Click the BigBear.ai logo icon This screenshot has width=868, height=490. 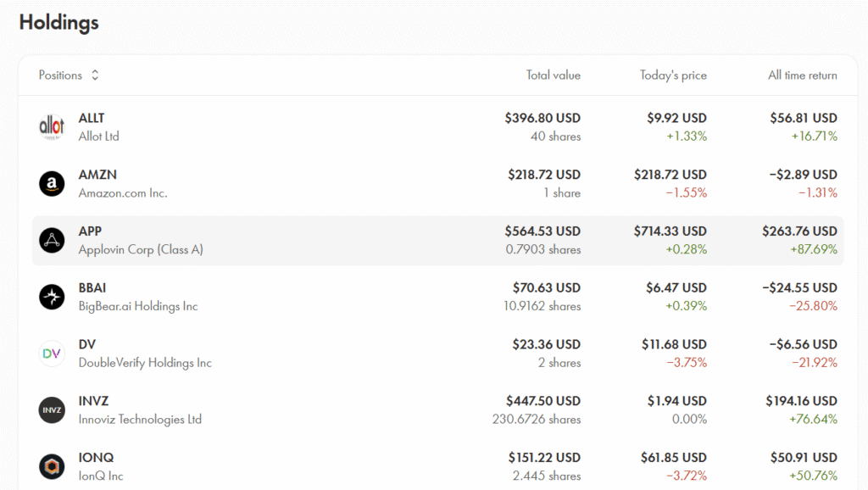[52, 297]
